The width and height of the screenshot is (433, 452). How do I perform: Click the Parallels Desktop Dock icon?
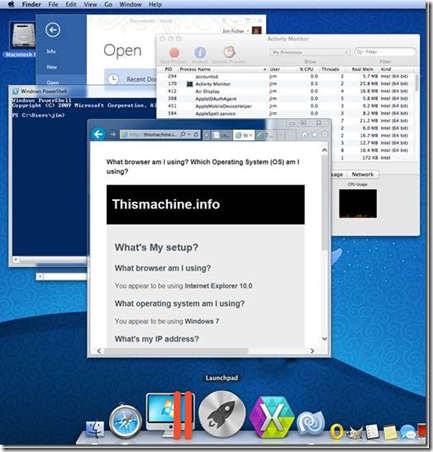[171, 415]
